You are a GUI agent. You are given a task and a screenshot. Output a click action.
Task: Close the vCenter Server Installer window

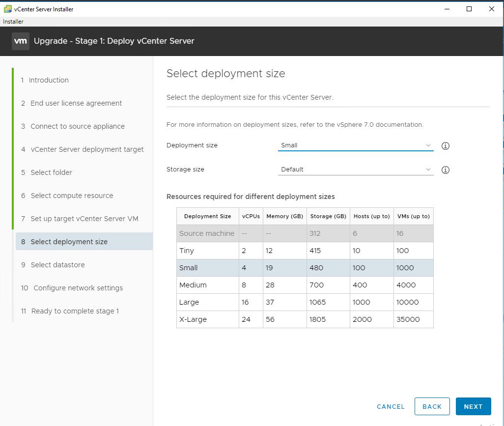pos(491,9)
